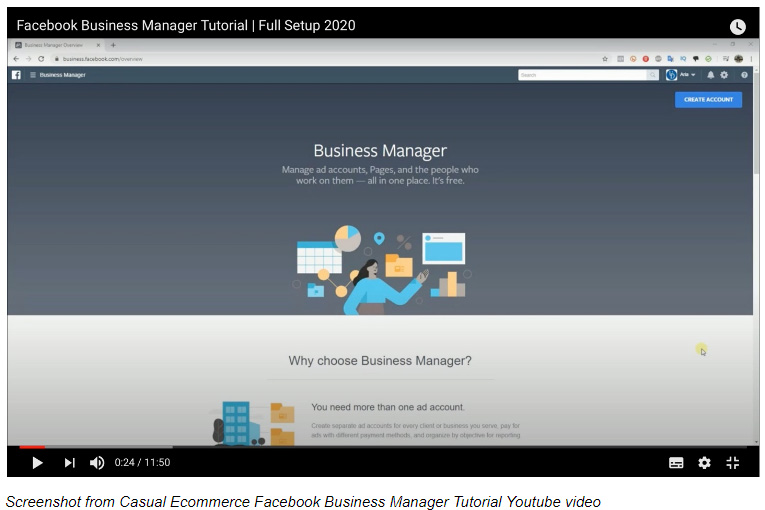765x510 pixels.
Task: Open Chrome three-dot menu
Action: (751, 59)
